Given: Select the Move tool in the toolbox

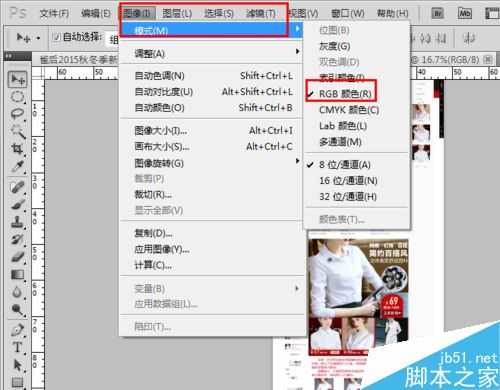Looking at the screenshot, I should (17, 79).
